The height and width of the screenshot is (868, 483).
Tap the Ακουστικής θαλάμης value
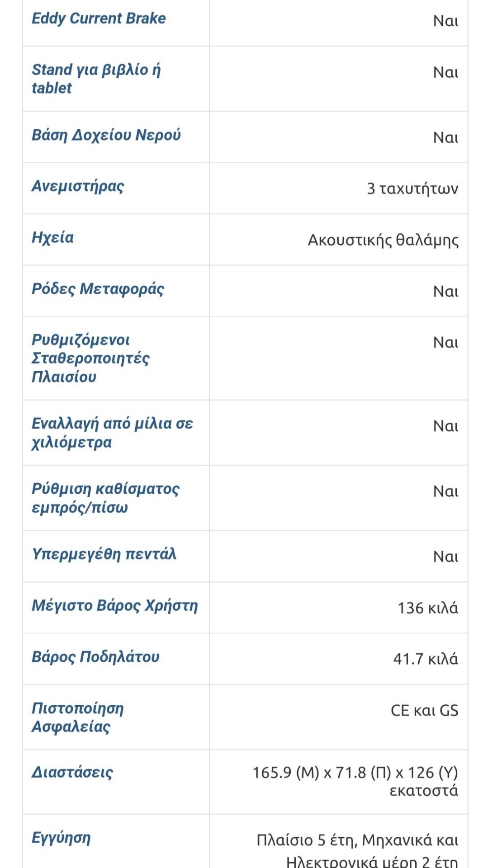point(383,240)
